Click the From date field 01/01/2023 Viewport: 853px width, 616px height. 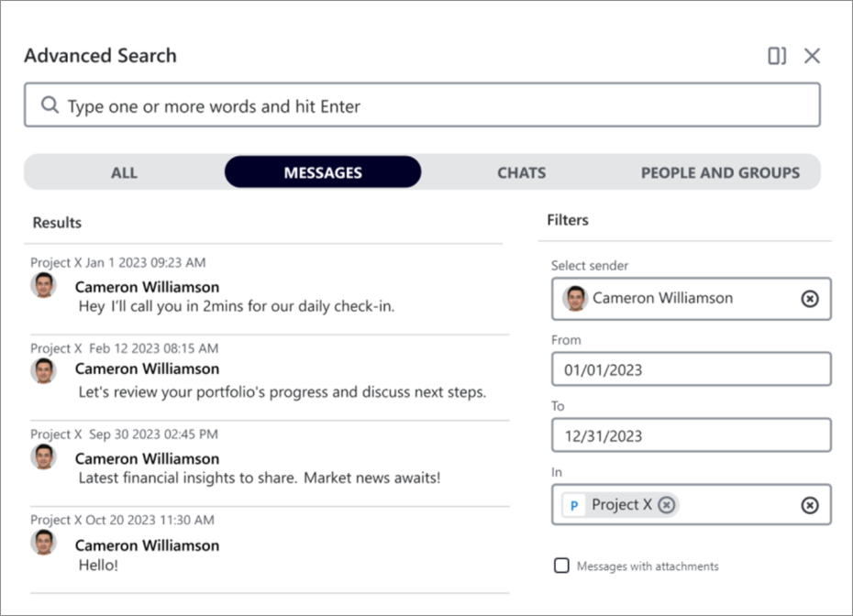(691, 369)
